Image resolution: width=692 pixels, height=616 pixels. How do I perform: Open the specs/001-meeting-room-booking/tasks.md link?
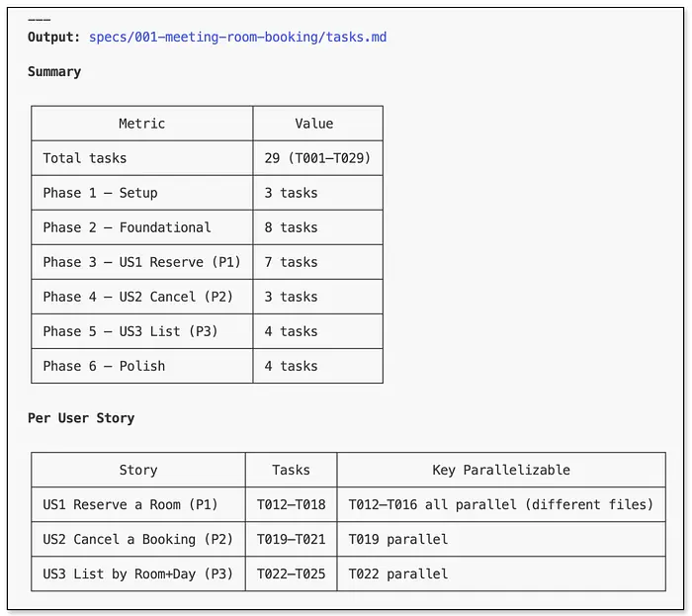pos(237,37)
